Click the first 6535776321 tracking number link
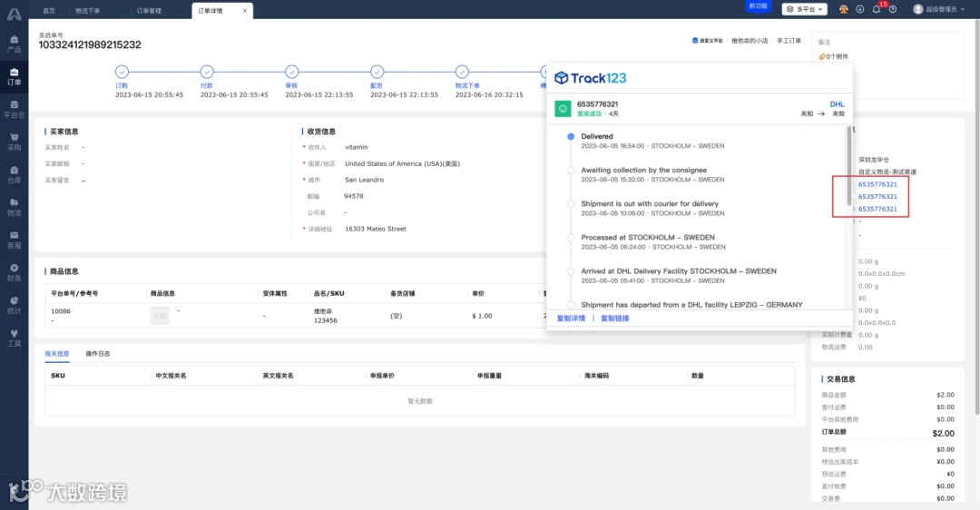This screenshot has width=980, height=510. pos(877,184)
